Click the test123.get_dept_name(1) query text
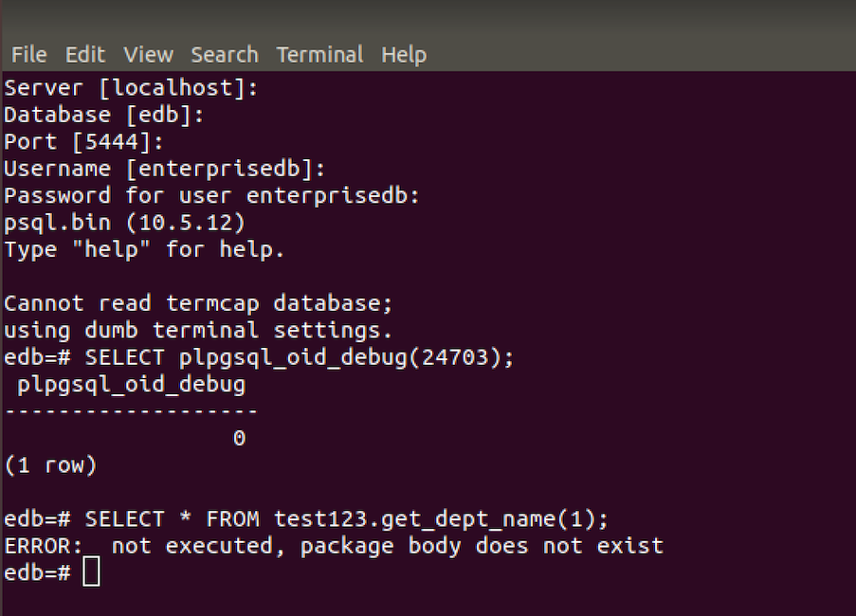 (x=441, y=519)
